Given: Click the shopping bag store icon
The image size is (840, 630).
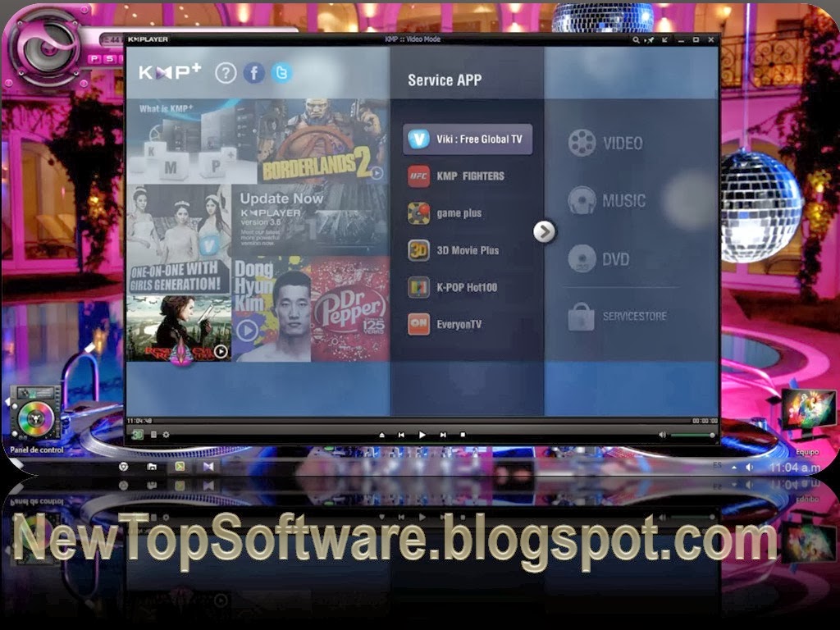Looking at the screenshot, I should [x=582, y=316].
